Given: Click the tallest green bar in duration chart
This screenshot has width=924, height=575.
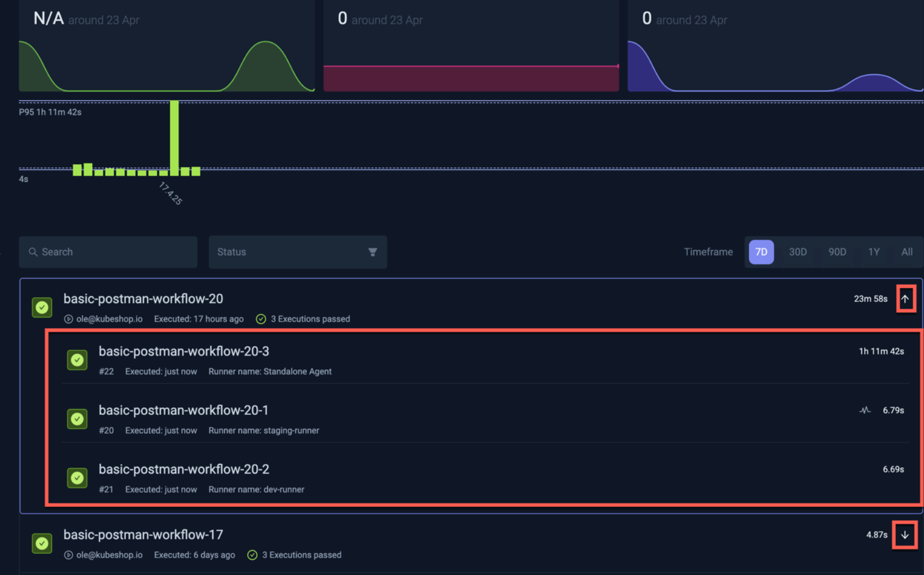Looking at the screenshot, I should [x=174, y=137].
